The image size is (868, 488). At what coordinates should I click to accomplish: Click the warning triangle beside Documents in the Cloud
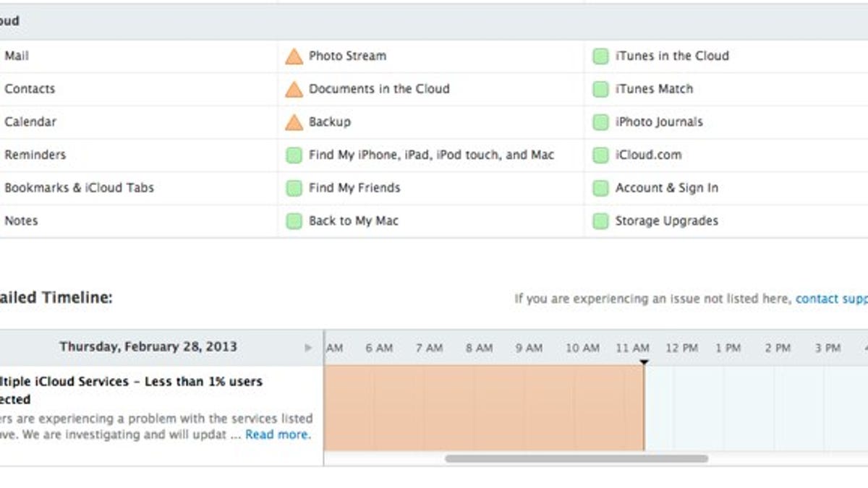(294, 88)
